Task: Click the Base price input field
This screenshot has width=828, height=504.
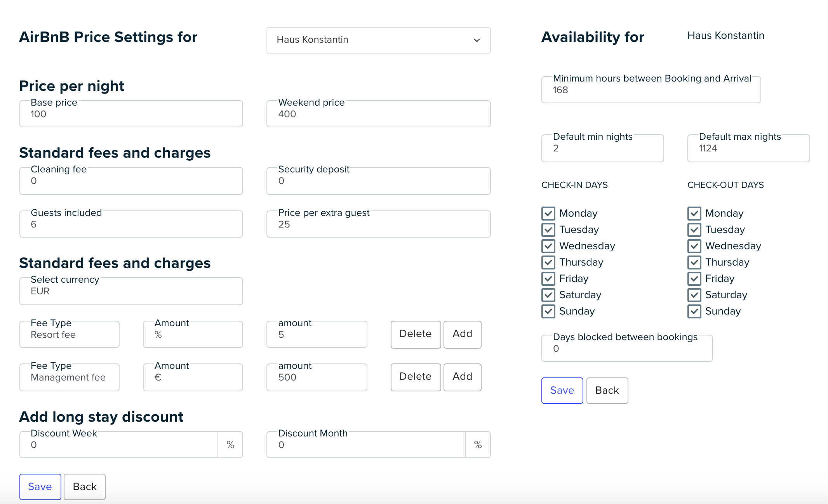Action: tap(131, 114)
